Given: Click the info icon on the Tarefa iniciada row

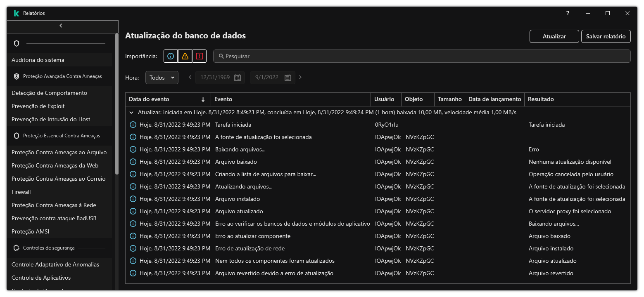Looking at the screenshot, I should 133,124.
